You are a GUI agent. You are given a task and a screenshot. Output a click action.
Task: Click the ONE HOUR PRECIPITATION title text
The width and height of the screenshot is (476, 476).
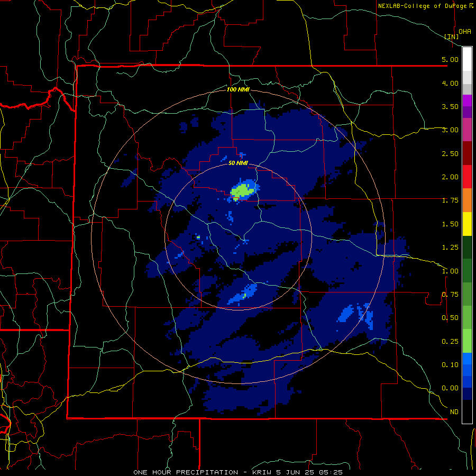point(186,472)
